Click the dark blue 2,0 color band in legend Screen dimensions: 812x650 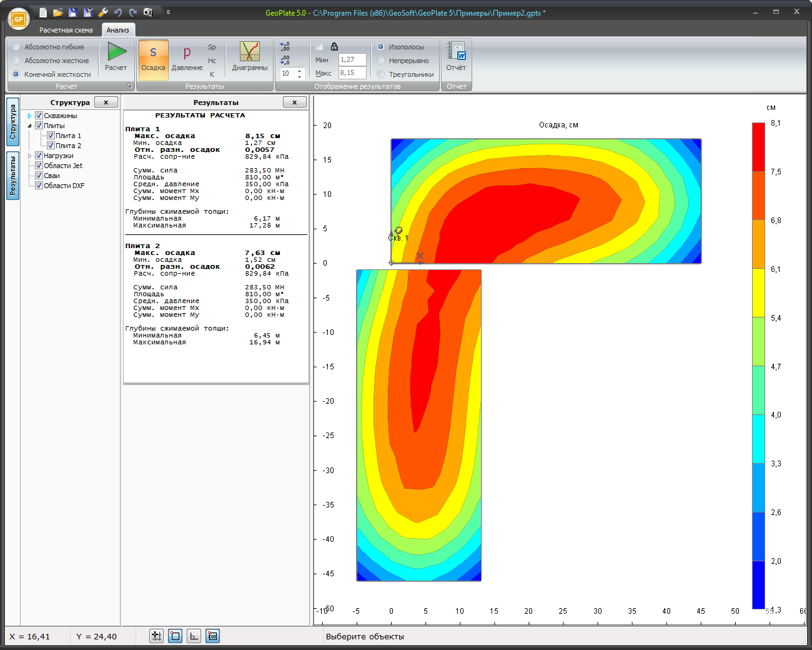coord(758,584)
